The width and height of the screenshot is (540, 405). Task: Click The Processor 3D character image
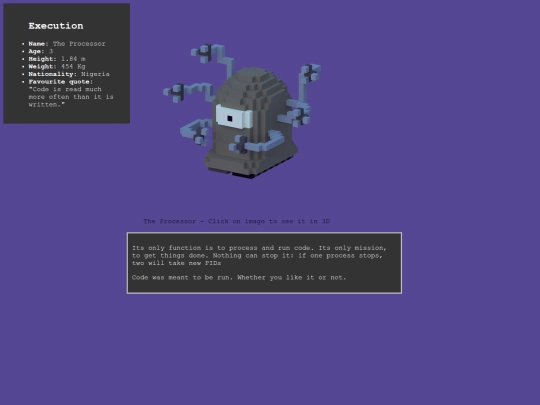242,111
